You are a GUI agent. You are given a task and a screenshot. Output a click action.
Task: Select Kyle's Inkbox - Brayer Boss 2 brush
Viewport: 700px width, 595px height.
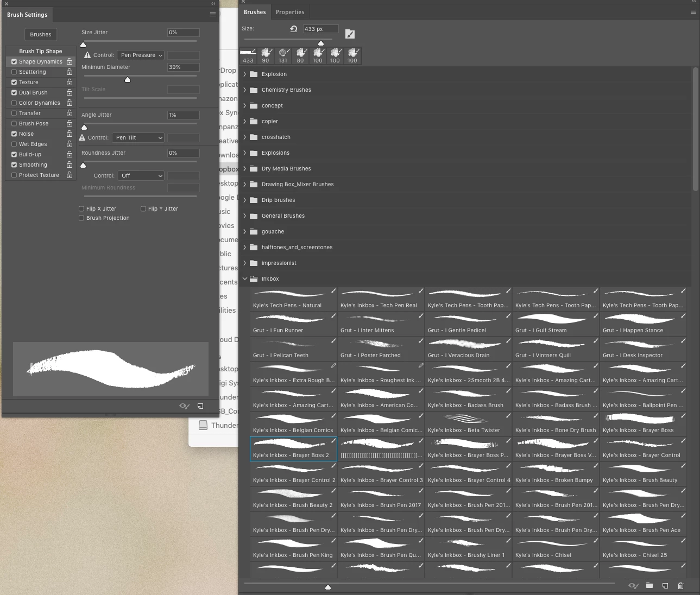point(293,449)
